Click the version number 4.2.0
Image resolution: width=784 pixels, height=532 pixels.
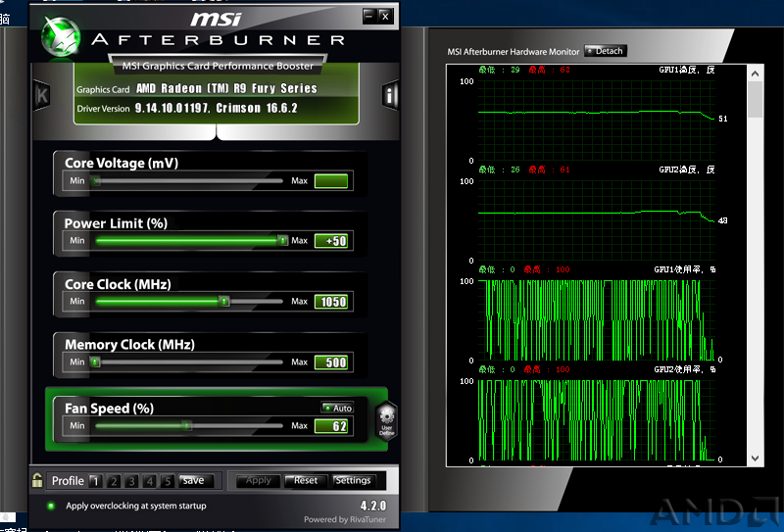pyautogui.click(x=373, y=505)
